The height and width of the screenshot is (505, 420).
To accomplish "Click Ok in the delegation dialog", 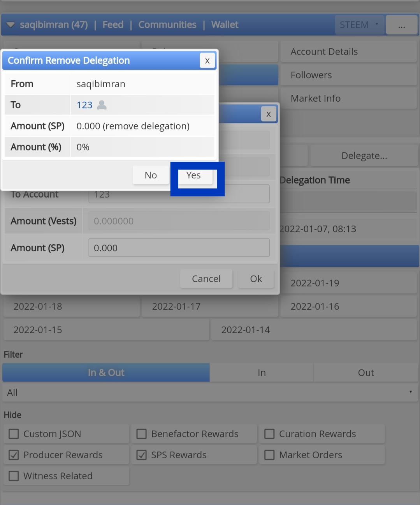I will (x=256, y=279).
